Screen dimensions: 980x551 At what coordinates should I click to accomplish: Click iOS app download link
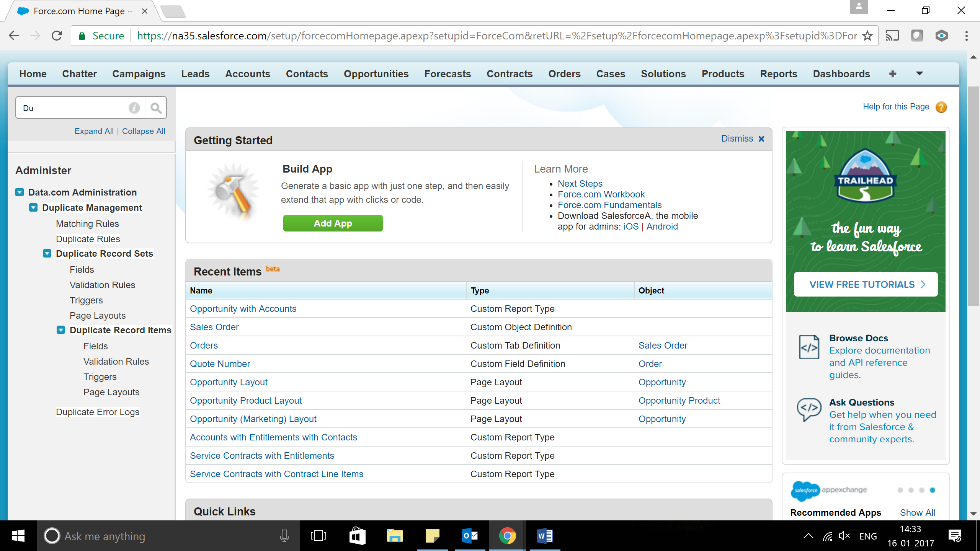(x=631, y=227)
